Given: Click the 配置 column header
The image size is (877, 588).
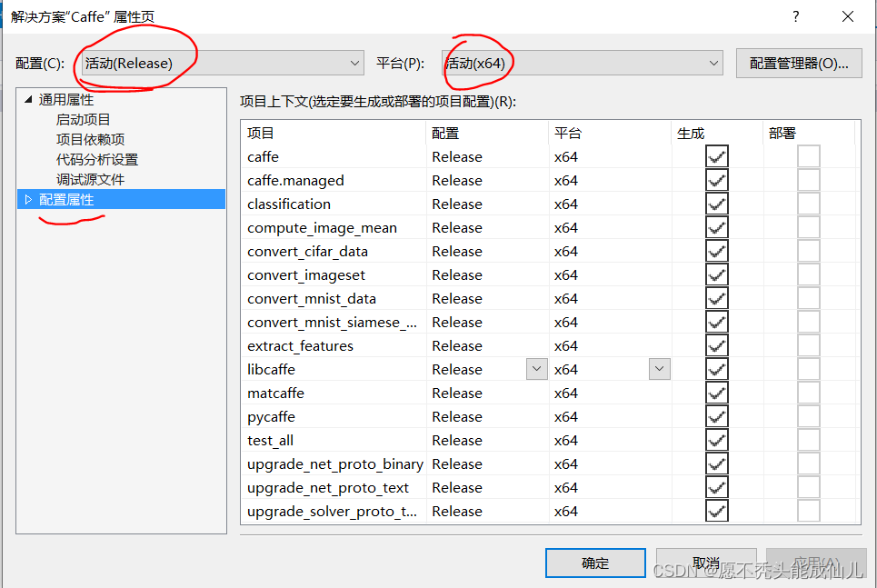Looking at the screenshot, I should (487, 134).
